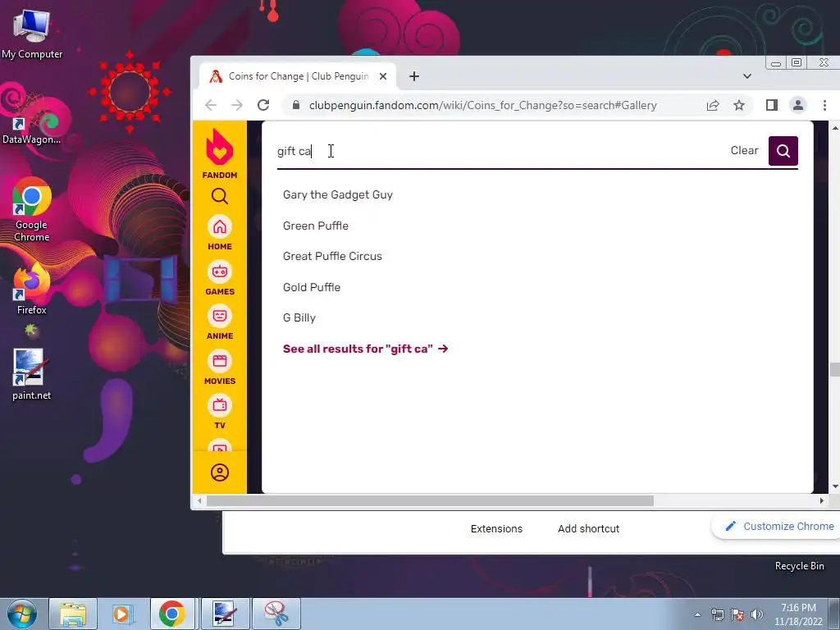Open a new Chrome tab

click(414, 76)
